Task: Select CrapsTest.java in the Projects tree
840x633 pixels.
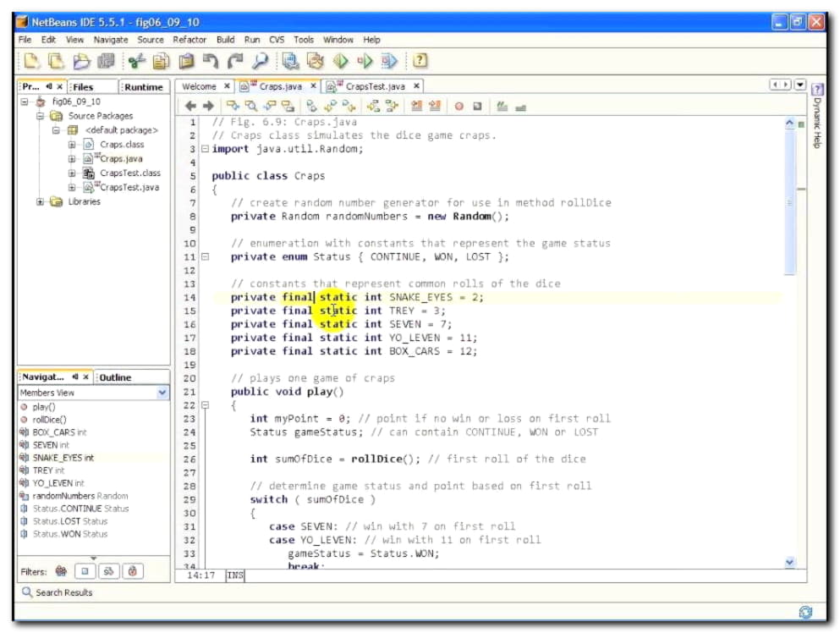Action: point(129,187)
